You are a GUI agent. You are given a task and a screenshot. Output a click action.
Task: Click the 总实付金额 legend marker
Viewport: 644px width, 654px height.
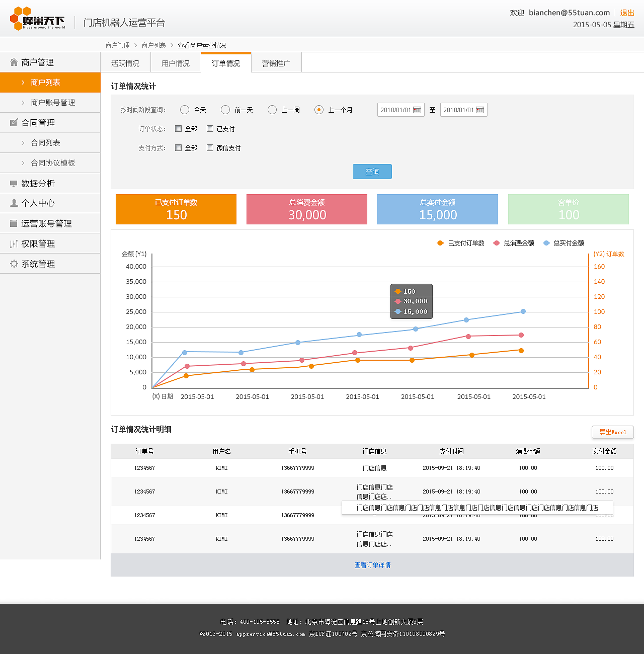546,243
